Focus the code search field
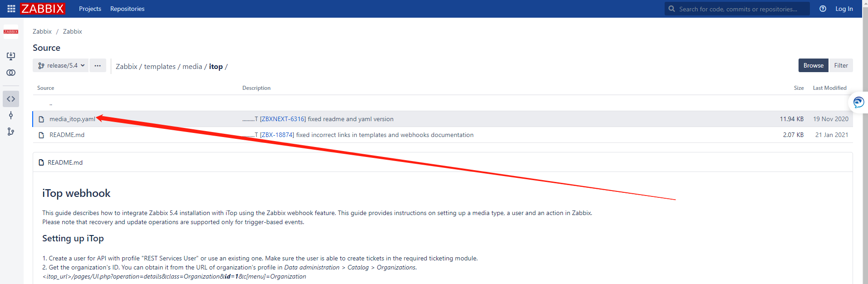The height and width of the screenshot is (284, 868). point(737,9)
